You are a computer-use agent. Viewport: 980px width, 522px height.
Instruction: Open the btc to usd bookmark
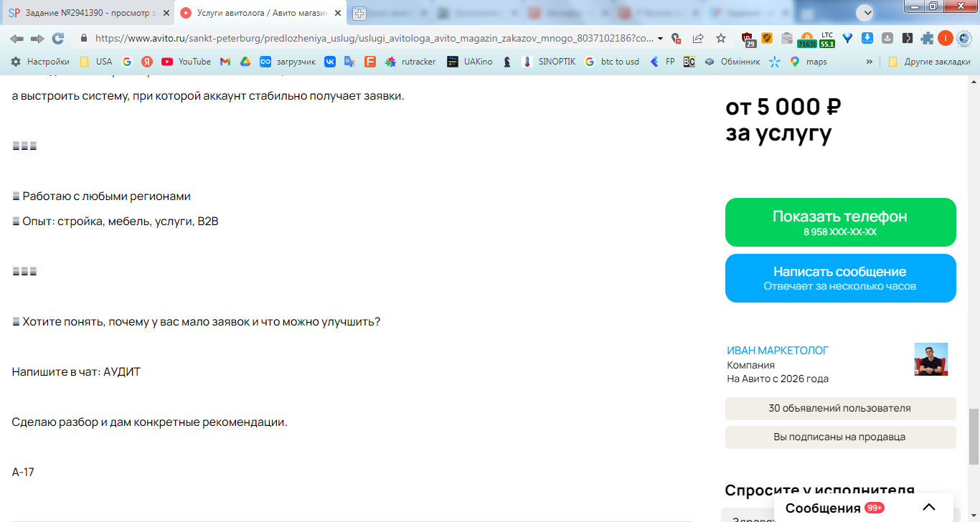[611, 62]
